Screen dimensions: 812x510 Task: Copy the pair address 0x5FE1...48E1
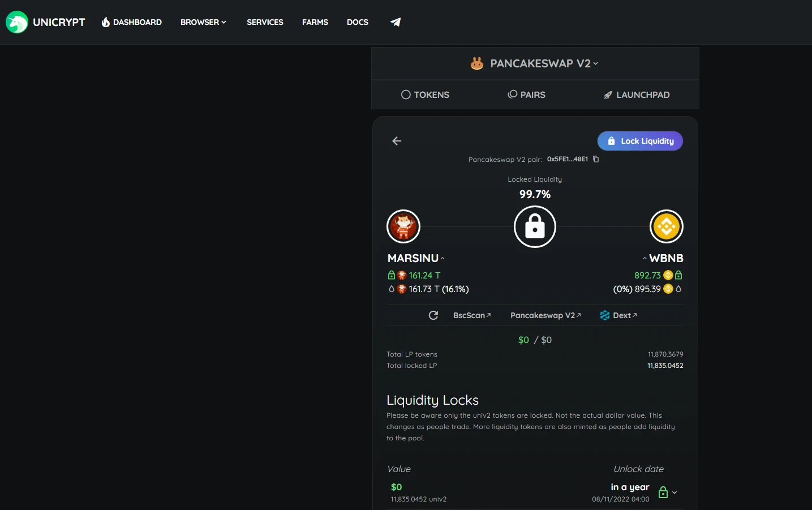[x=596, y=159]
